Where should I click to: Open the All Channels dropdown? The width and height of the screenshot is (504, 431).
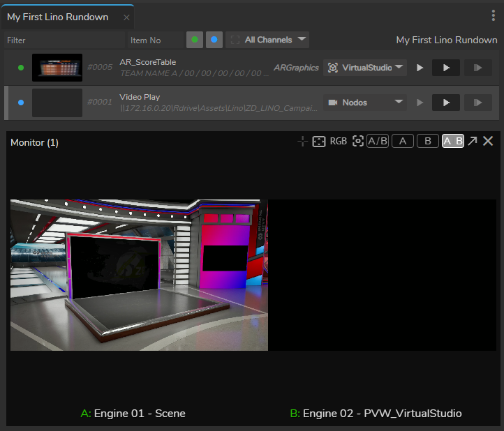[x=267, y=40]
